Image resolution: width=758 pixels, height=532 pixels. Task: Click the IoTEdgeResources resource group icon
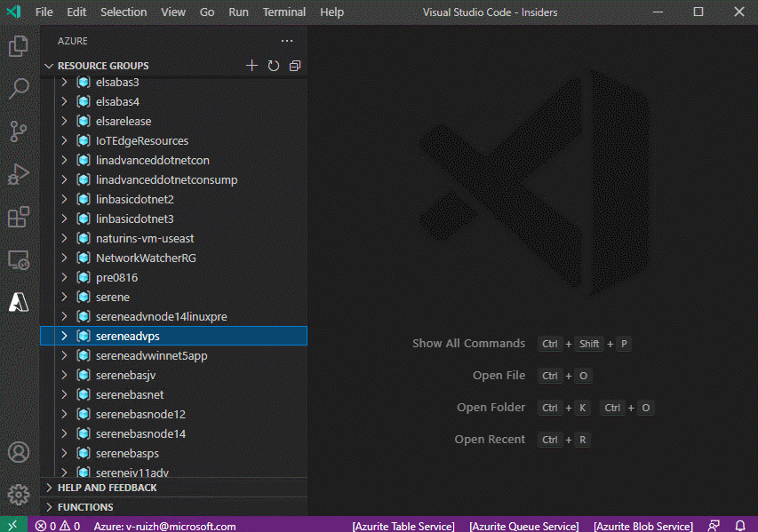point(84,140)
